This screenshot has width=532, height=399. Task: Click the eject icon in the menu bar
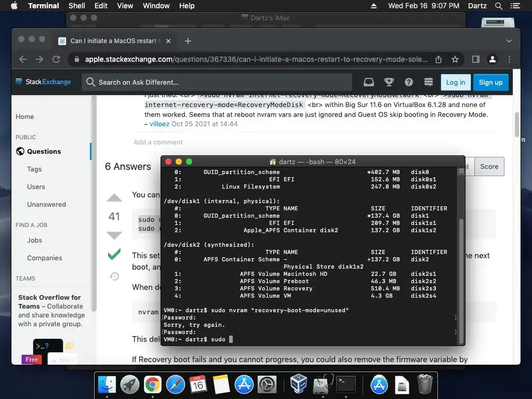coord(374,6)
